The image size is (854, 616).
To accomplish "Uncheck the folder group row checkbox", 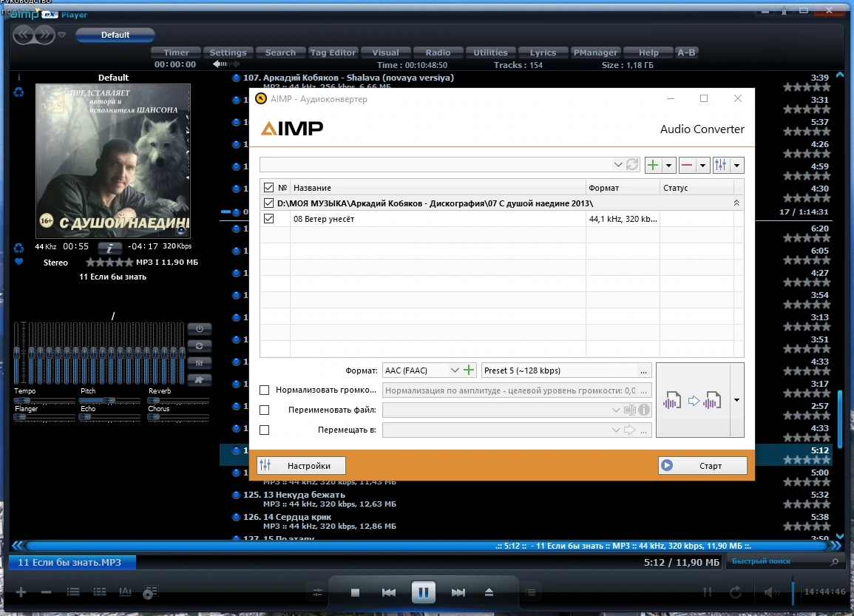I will (268, 203).
